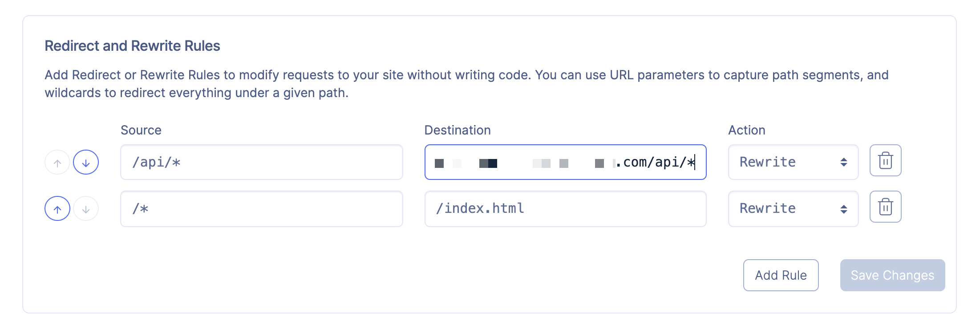Focus the Destination field ending in .com/api/*

tap(565, 162)
